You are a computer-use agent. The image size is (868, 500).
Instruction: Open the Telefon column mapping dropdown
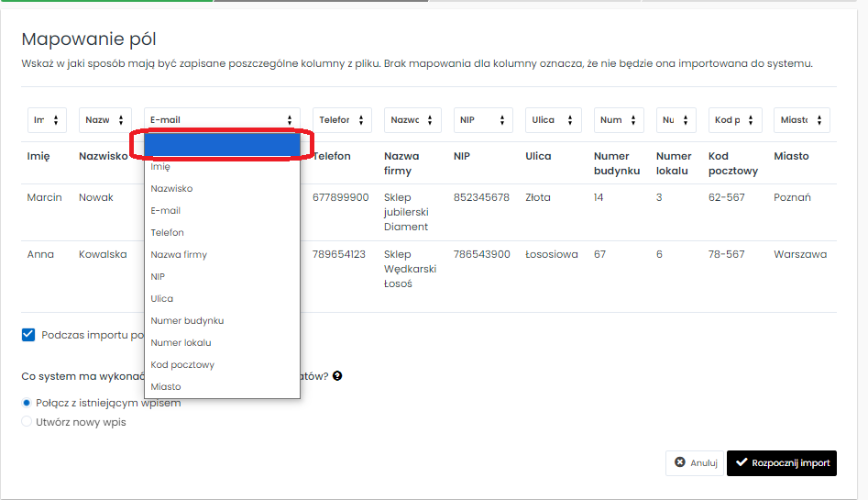pyautogui.click(x=342, y=120)
